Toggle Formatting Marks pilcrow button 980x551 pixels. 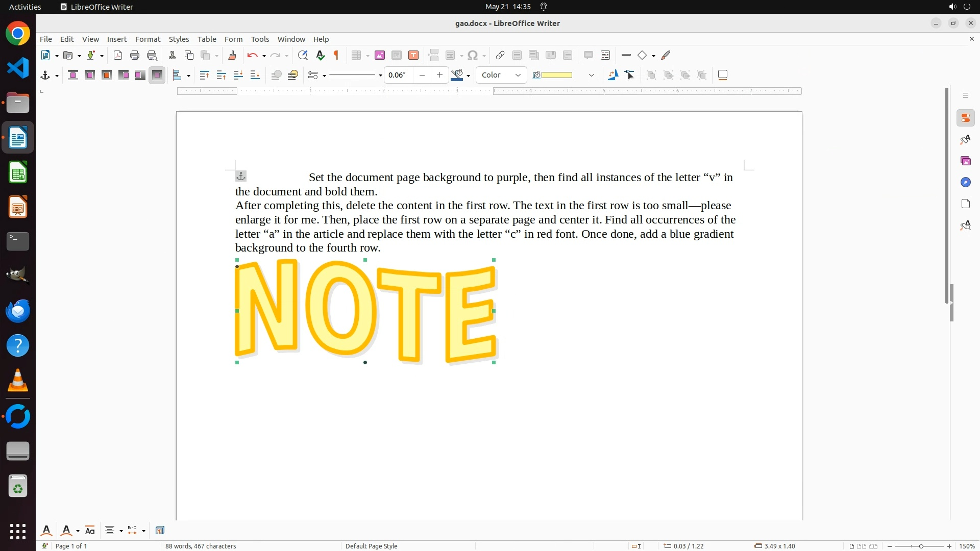click(x=336, y=55)
